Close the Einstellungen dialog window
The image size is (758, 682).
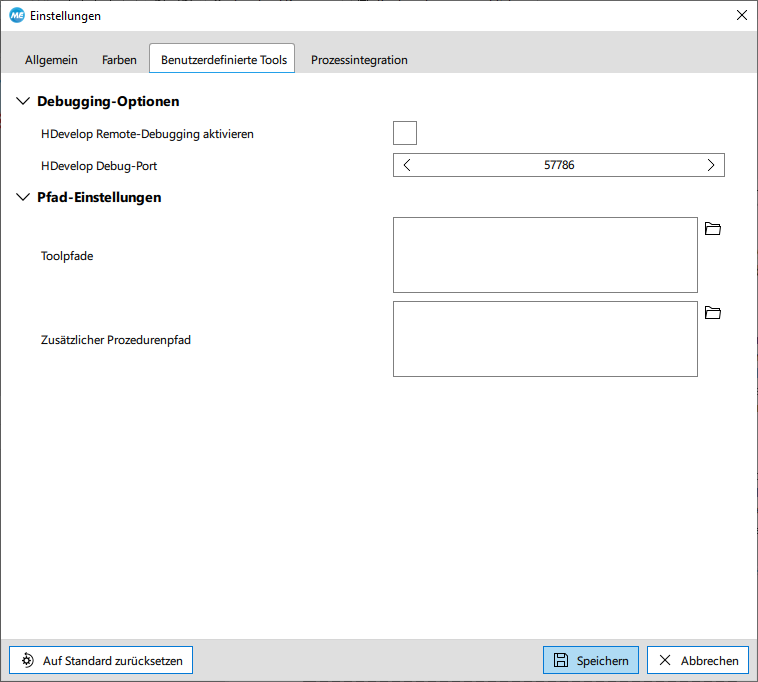point(741,15)
